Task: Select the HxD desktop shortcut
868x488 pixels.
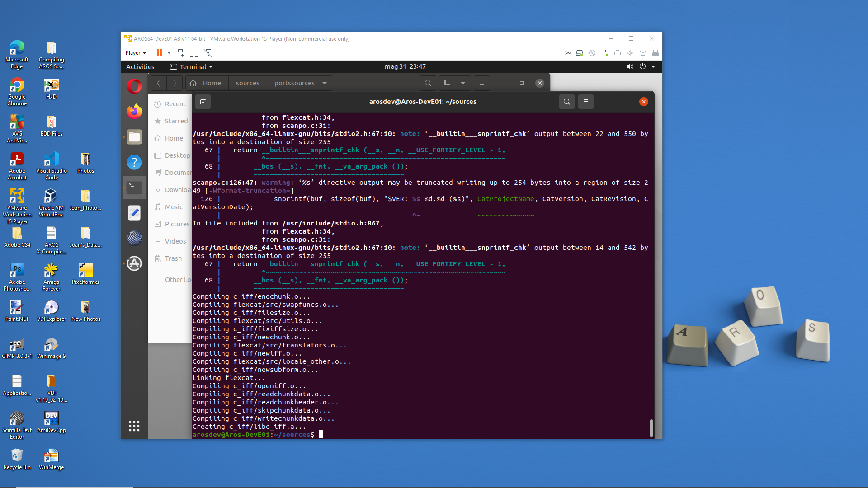Action: pos(52,89)
